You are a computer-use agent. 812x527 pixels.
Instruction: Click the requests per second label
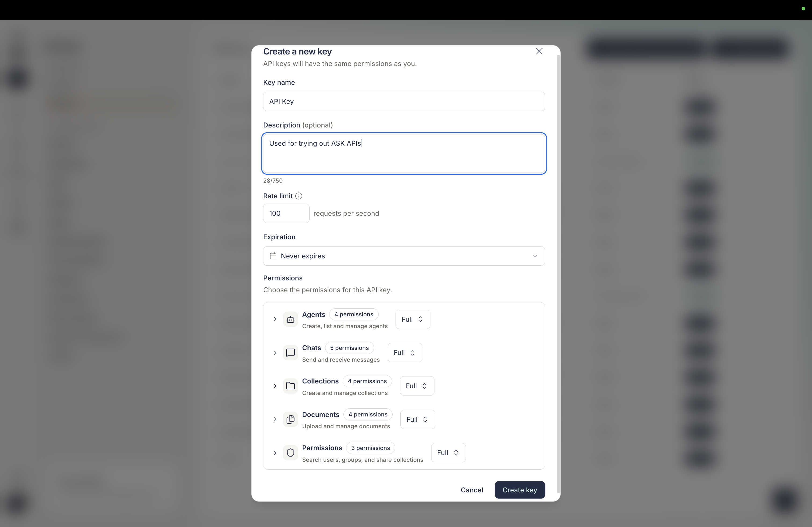(346, 213)
